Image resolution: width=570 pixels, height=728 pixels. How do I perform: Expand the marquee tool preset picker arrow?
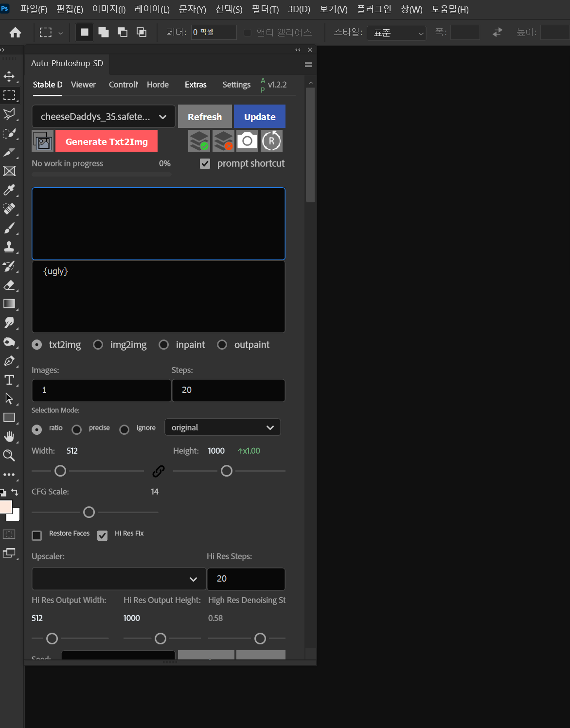tap(61, 33)
